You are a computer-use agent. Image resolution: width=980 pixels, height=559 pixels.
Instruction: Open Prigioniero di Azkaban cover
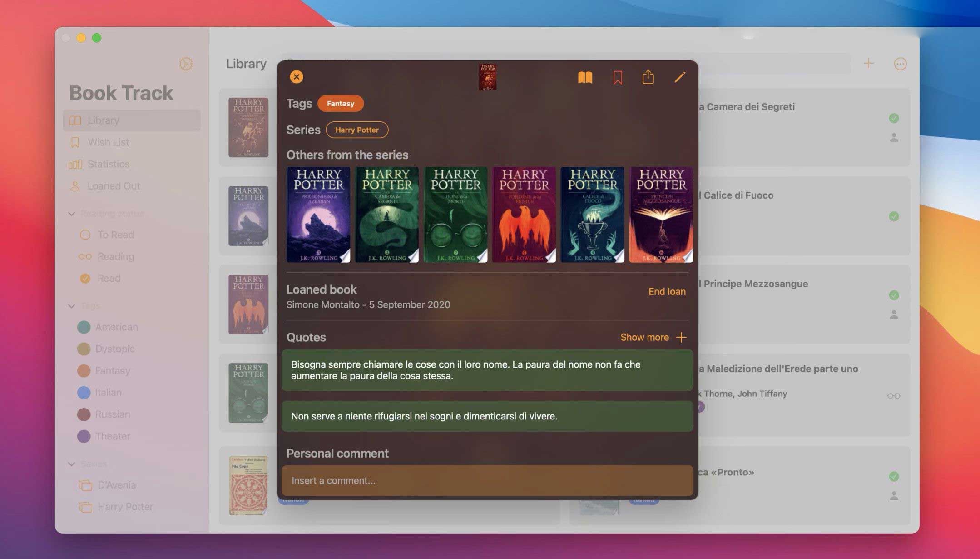[318, 215]
